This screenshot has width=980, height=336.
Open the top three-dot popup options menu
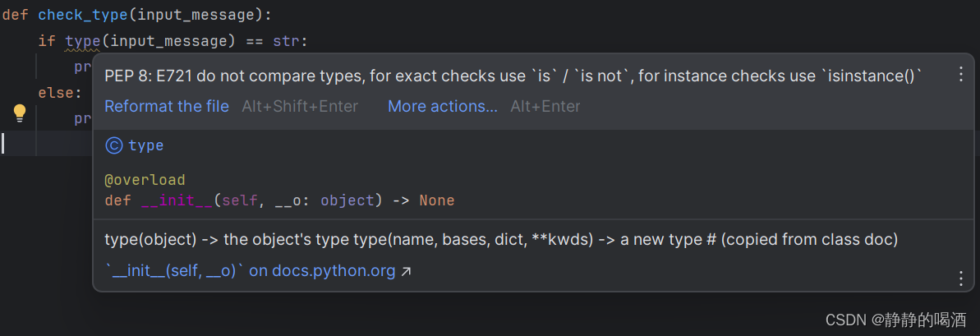961,75
